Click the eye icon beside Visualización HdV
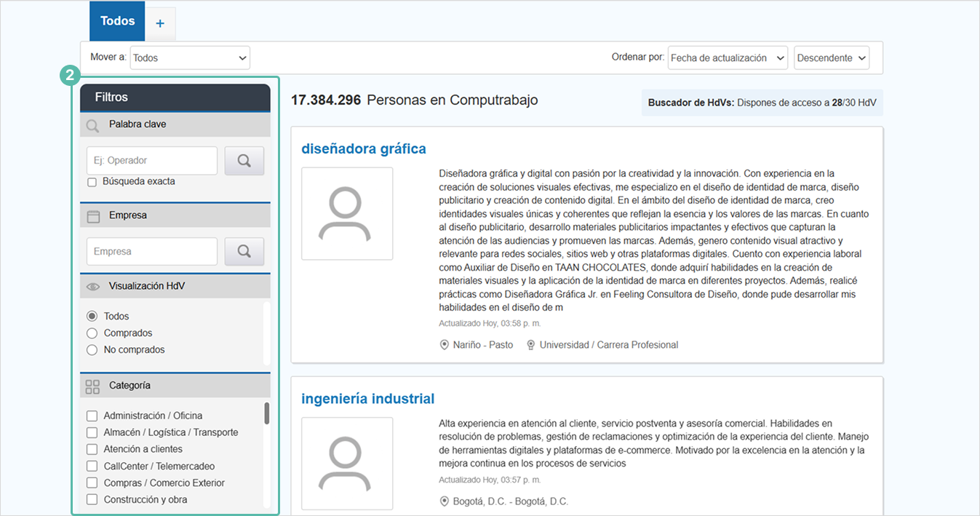Screen dimensions: 980x516 coord(92,287)
